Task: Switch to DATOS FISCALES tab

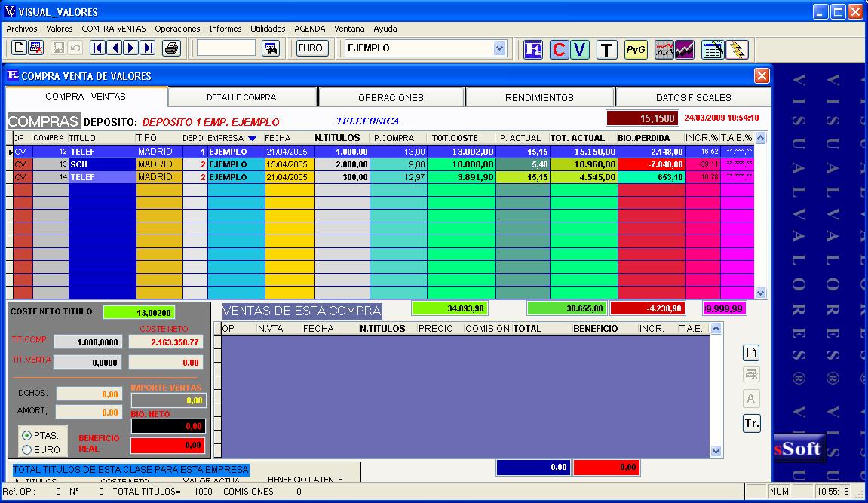Action: (693, 97)
